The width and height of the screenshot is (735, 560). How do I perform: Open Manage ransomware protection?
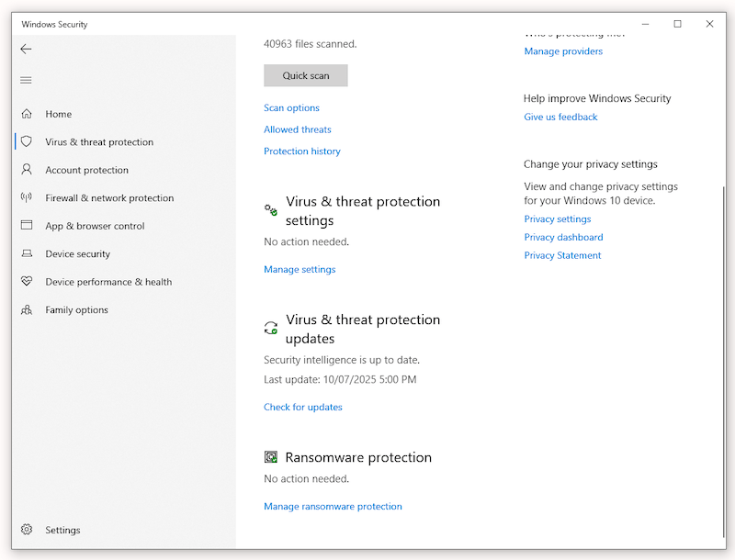click(x=333, y=507)
